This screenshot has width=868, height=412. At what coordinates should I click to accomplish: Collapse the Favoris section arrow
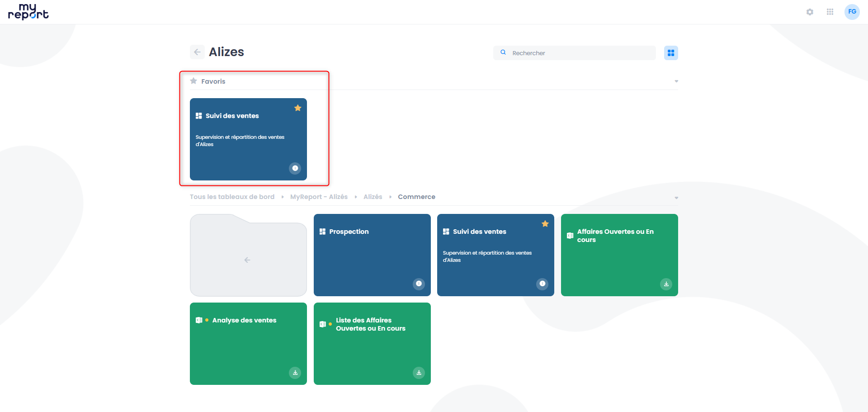[676, 81]
